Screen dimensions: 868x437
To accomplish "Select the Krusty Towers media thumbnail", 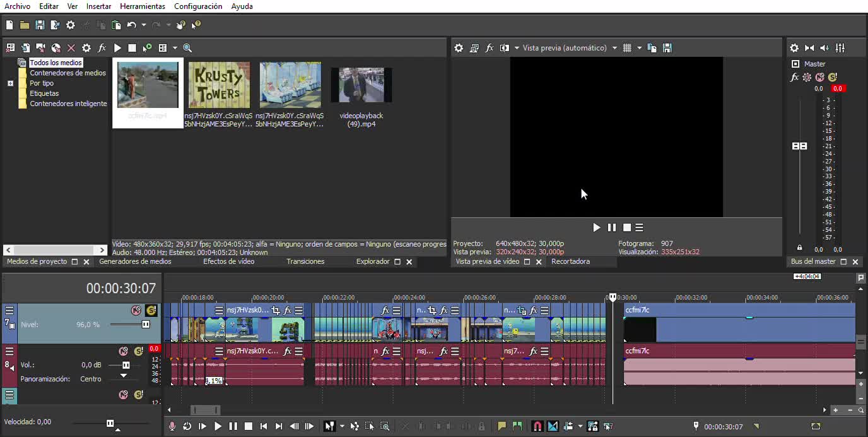I will (219, 85).
